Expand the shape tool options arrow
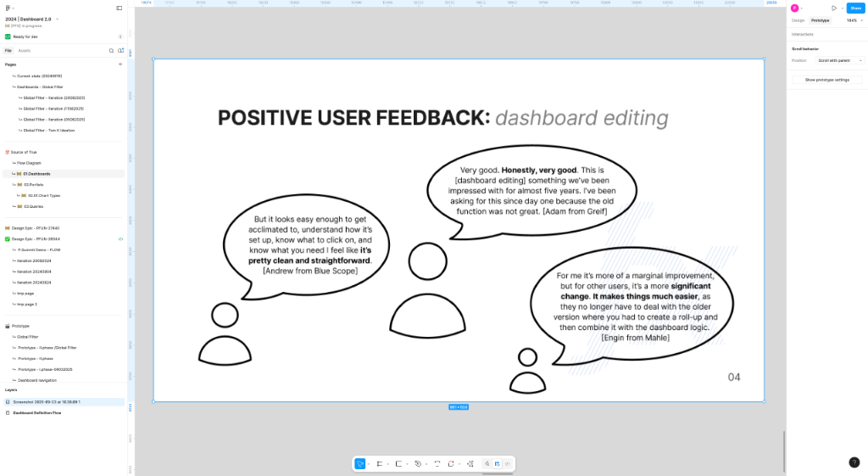The height and width of the screenshot is (476, 868). click(x=407, y=464)
